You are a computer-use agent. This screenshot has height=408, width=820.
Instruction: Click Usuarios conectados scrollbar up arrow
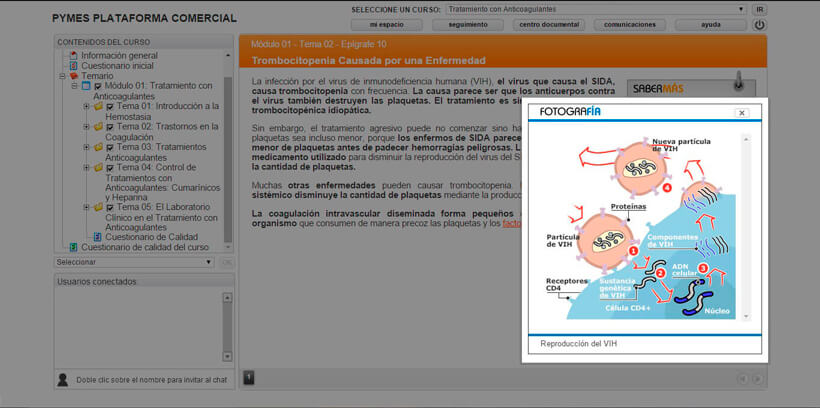[227, 298]
